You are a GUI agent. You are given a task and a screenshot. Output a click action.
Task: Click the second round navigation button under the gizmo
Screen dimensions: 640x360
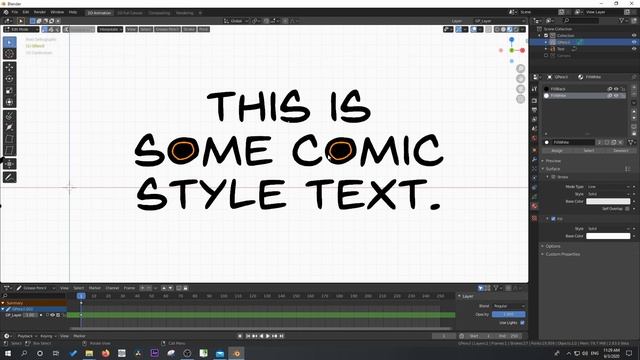(520, 78)
